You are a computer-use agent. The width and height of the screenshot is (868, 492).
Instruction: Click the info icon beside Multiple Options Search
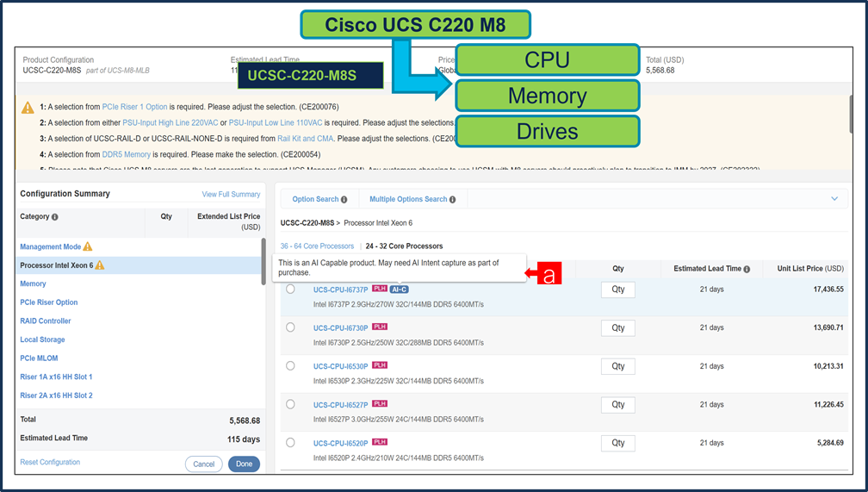pos(452,199)
